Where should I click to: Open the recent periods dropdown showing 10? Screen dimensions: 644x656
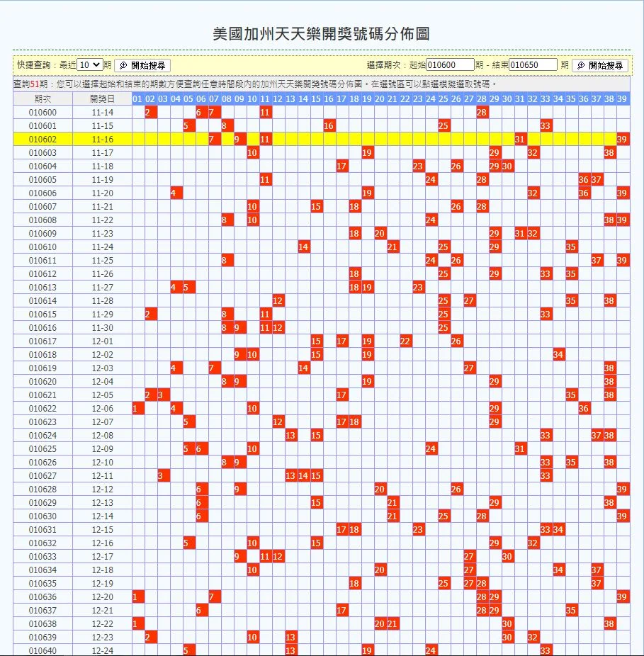[89, 65]
